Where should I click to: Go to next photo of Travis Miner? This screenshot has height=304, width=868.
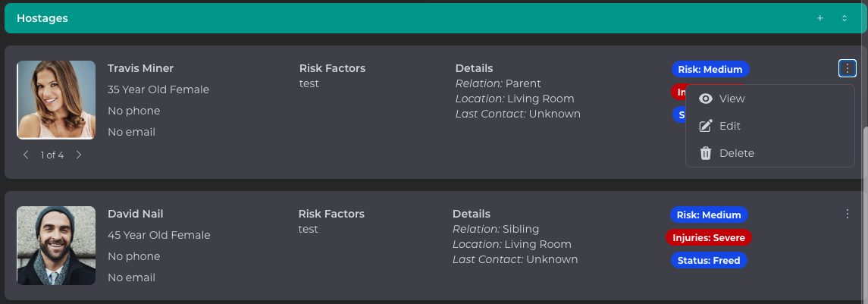tap(78, 155)
